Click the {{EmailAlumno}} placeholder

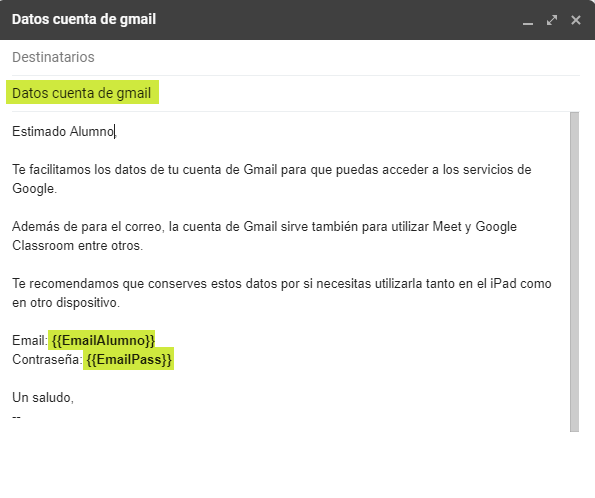tap(103, 340)
